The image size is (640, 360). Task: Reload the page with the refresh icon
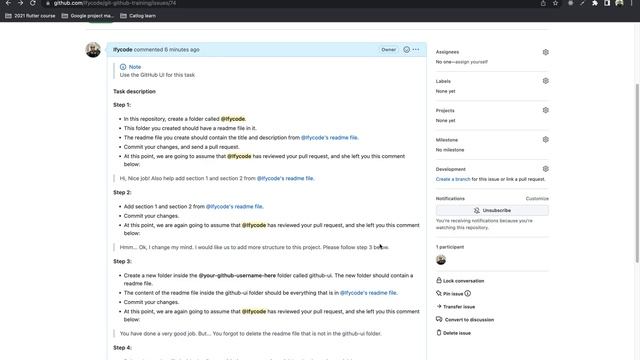[33, 3]
